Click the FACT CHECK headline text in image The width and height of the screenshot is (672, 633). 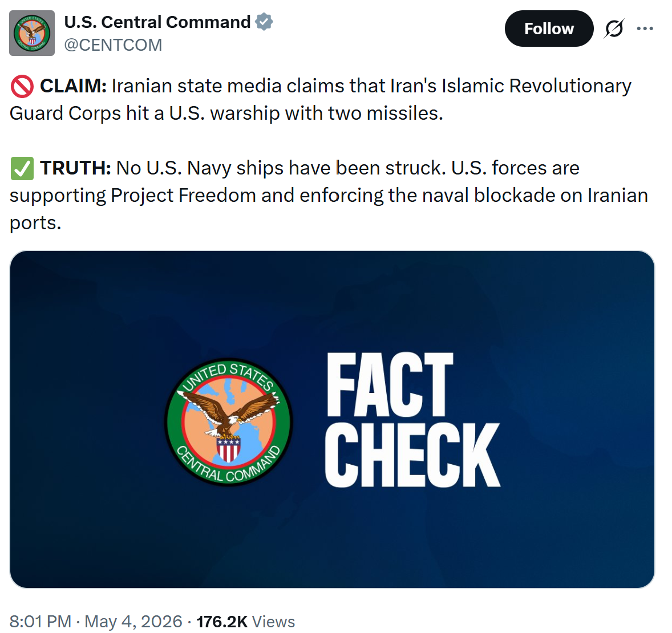click(412, 420)
